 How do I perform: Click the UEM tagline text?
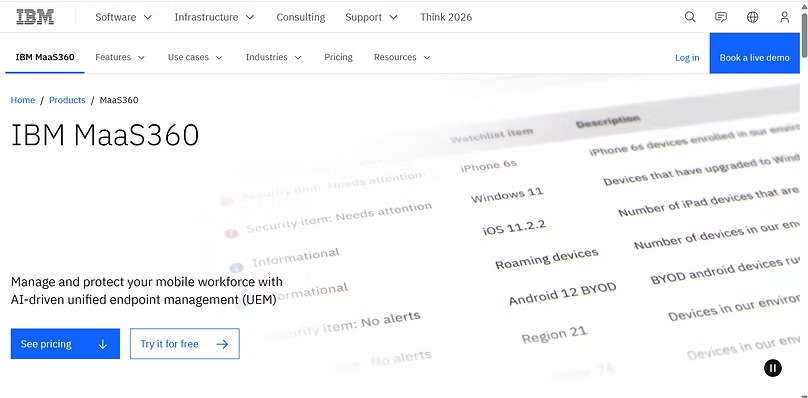[x=146, y=291]
